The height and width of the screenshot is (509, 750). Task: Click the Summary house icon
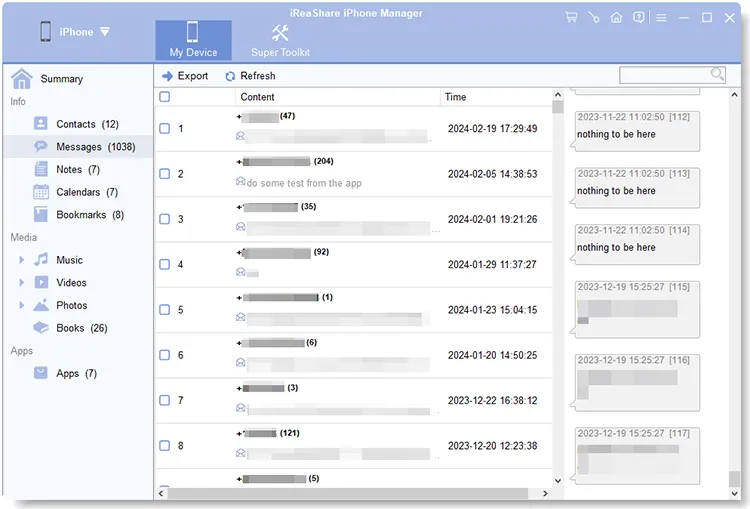coord(22,79)
